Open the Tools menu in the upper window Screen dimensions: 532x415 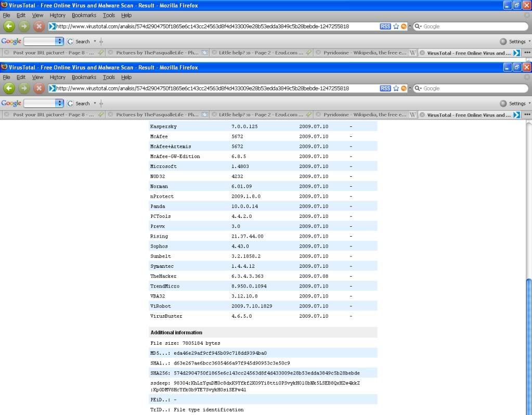pyautogui.click(x=109, y=16)
